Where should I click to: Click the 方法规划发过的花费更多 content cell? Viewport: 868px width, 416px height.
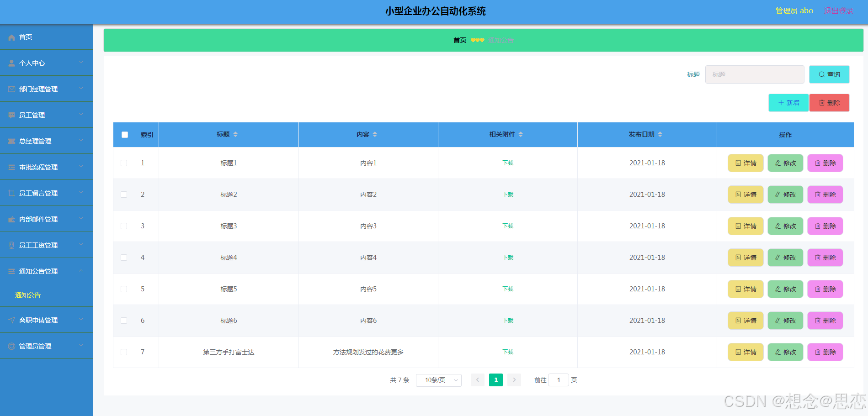pyautogui.click(x=368, y=352)
